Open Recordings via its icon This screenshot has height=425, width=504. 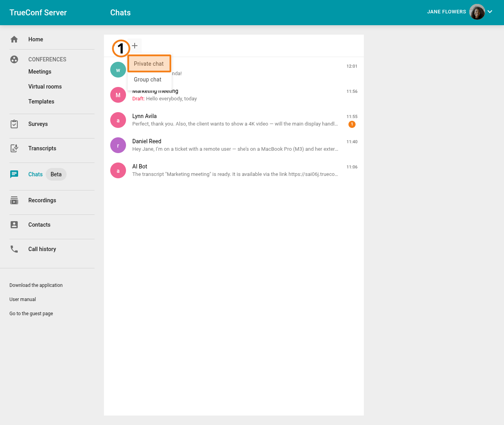tap(14, 200)
